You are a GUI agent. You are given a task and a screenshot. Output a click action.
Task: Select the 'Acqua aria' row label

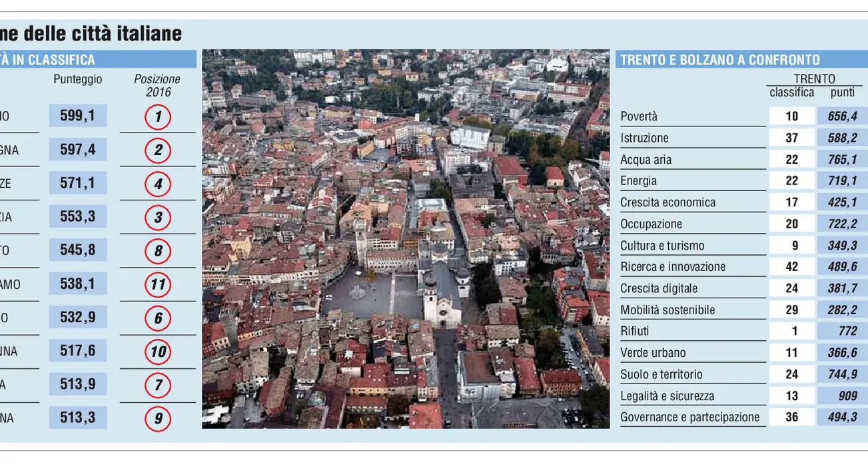646,160
